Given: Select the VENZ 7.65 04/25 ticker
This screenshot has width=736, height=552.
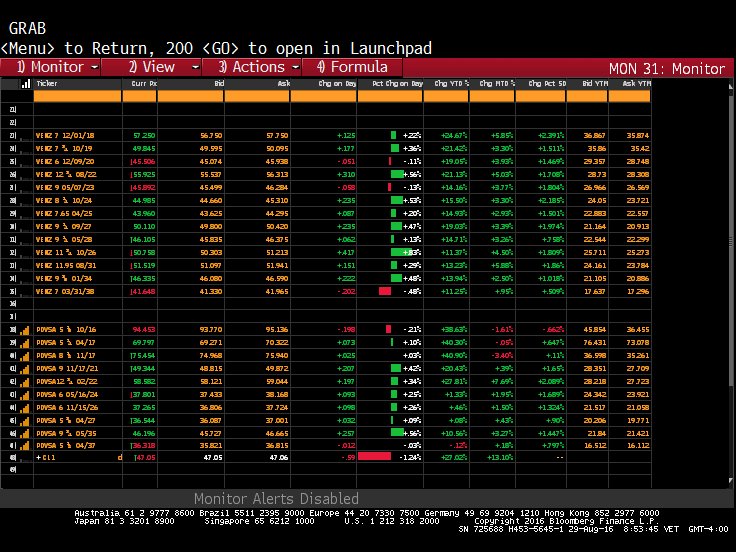Looking at the screenshot, I should click(64, 214).
